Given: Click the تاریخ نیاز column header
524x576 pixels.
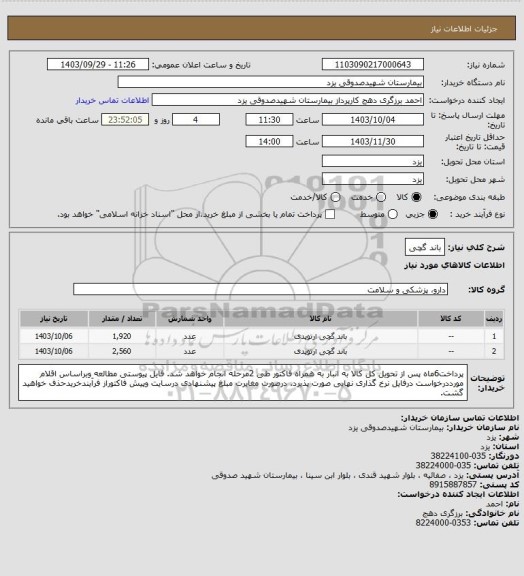Looking at the screenshot, I should (54, 319).
